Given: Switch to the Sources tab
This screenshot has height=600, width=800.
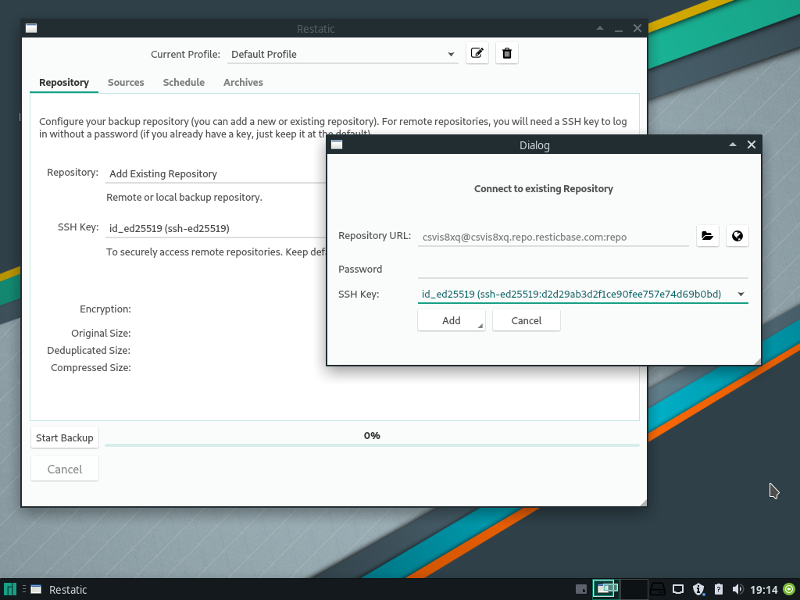Looking at the screenshot, I should click(x=126, y=82).
